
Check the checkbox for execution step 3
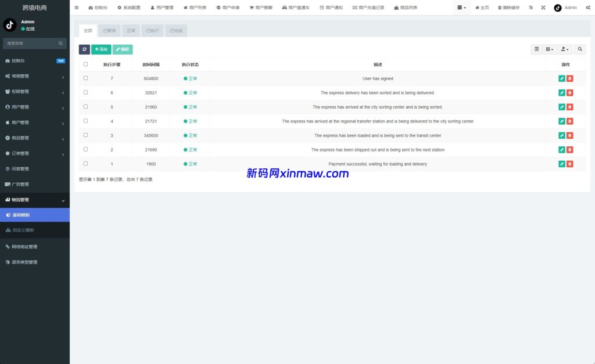(85, 135)
